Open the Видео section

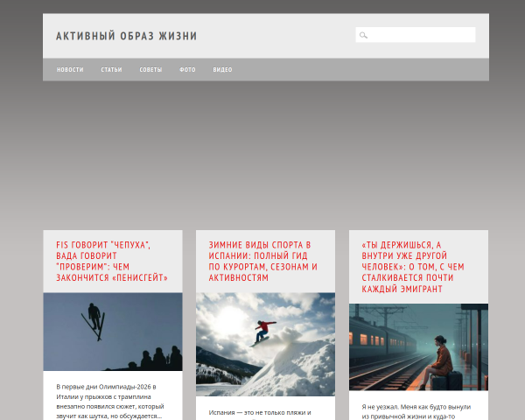[222, 70]
